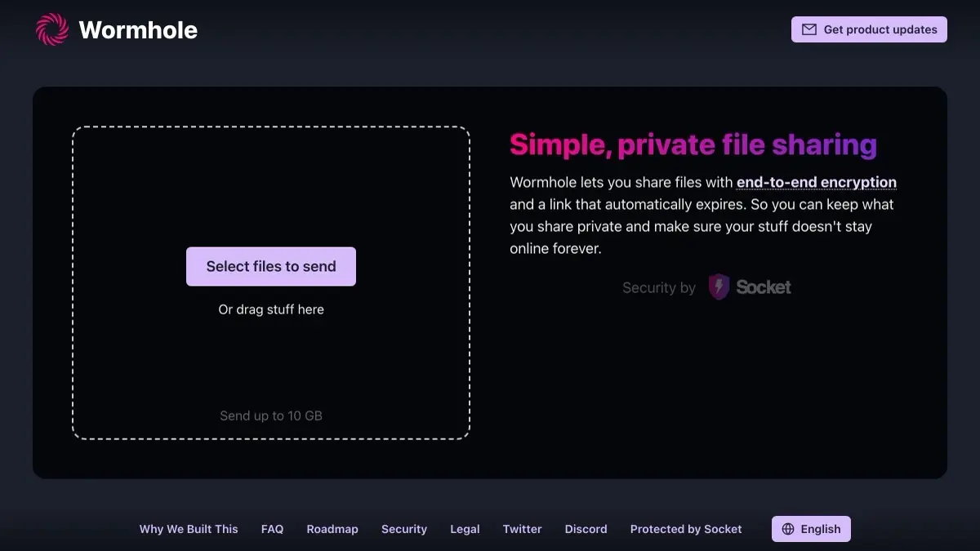Click the 'Or drag stuff here' text
This screenshot has width=980, height=551.
point(271,309)
